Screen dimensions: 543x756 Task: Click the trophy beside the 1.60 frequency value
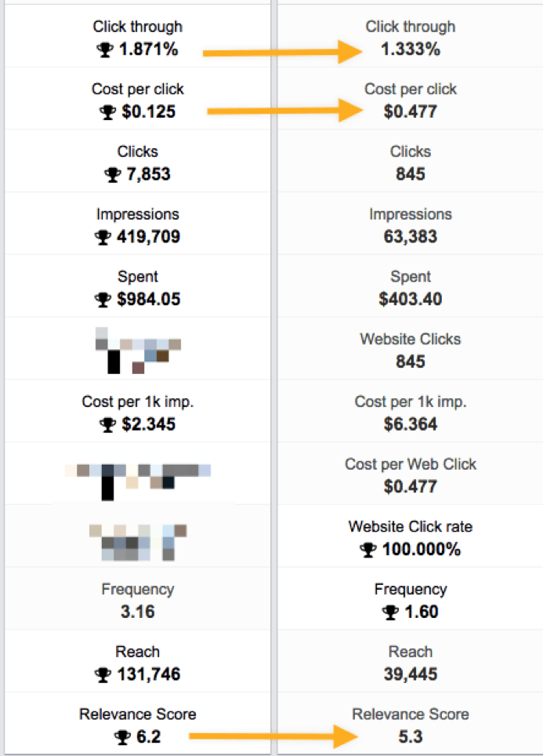390,612
